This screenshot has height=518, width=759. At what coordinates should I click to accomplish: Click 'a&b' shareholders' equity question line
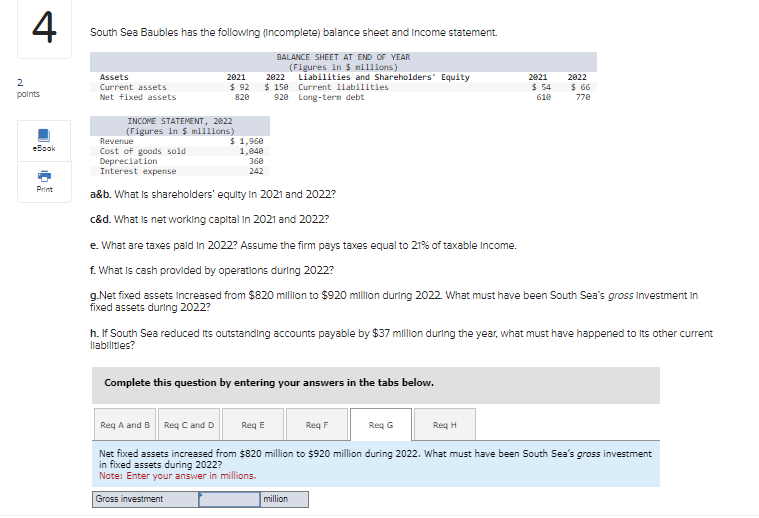[x=213, y=194]
